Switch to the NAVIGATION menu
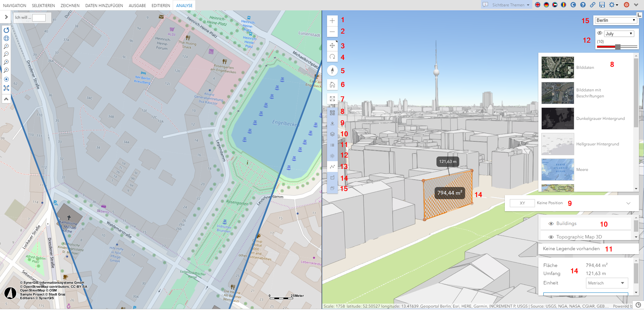Image resolution: width=644 pixels, height=318 pixels. [x=14, y=5]
